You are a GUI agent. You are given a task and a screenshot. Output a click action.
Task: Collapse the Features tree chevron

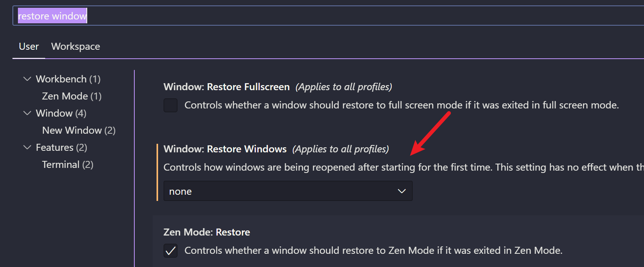tap(27, 147)
